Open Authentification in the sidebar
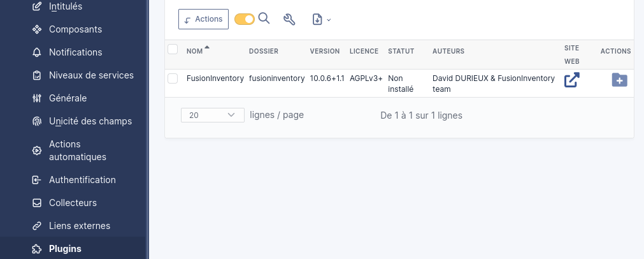Screen dimensions: 644x259 point(82,180)
